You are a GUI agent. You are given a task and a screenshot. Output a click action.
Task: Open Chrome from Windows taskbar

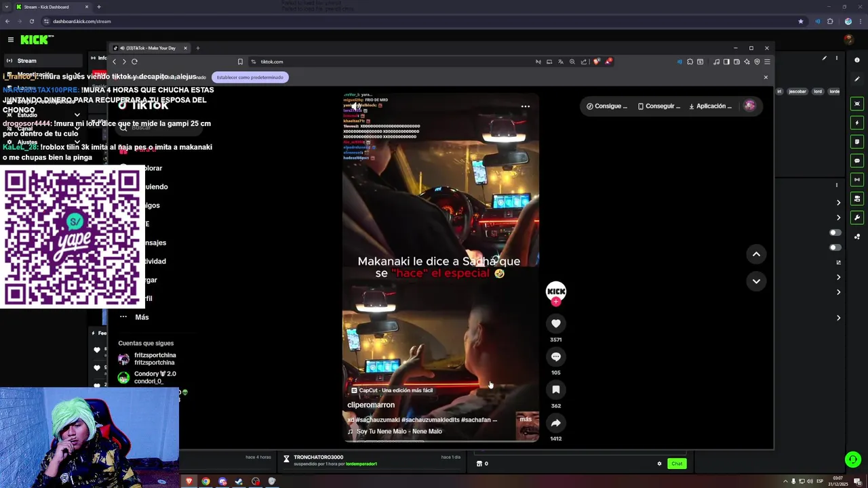(205, 481)
